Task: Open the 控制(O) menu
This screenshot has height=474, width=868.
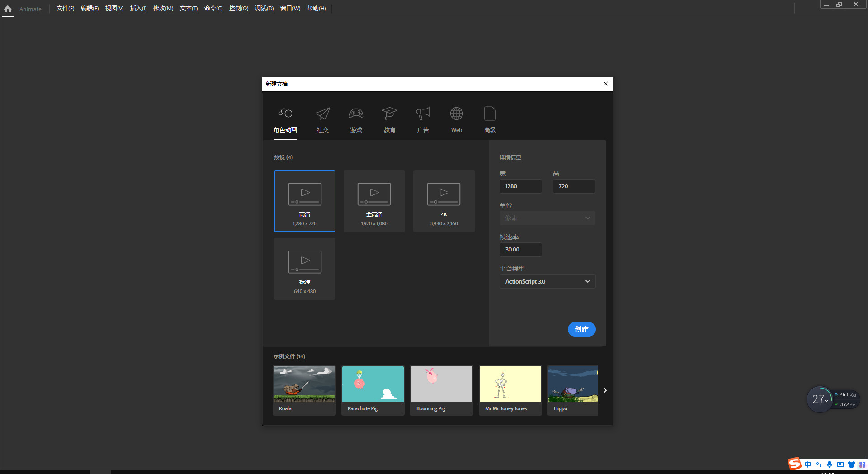Action: tap(239, 9)
